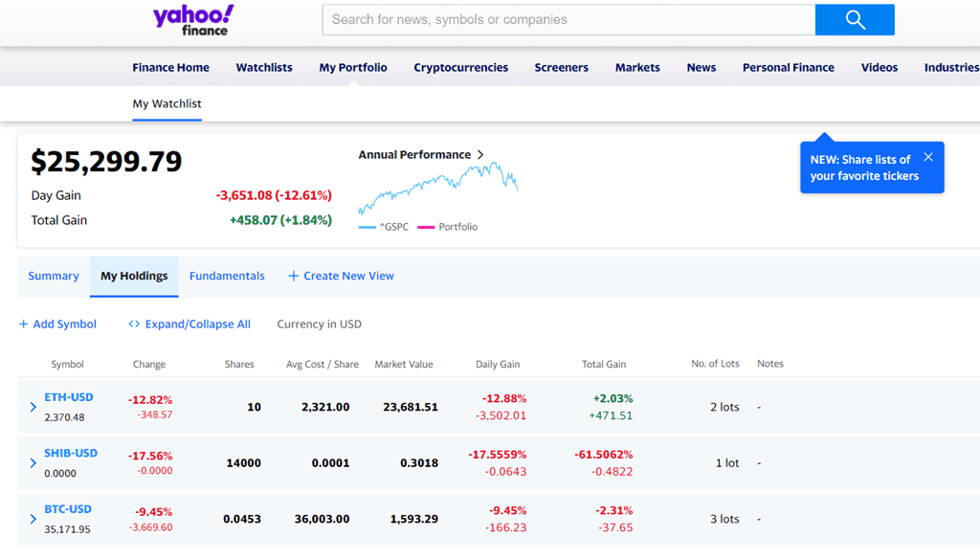
Task: Click the annual performance sparkline chart
Action: tap(438, 188)
